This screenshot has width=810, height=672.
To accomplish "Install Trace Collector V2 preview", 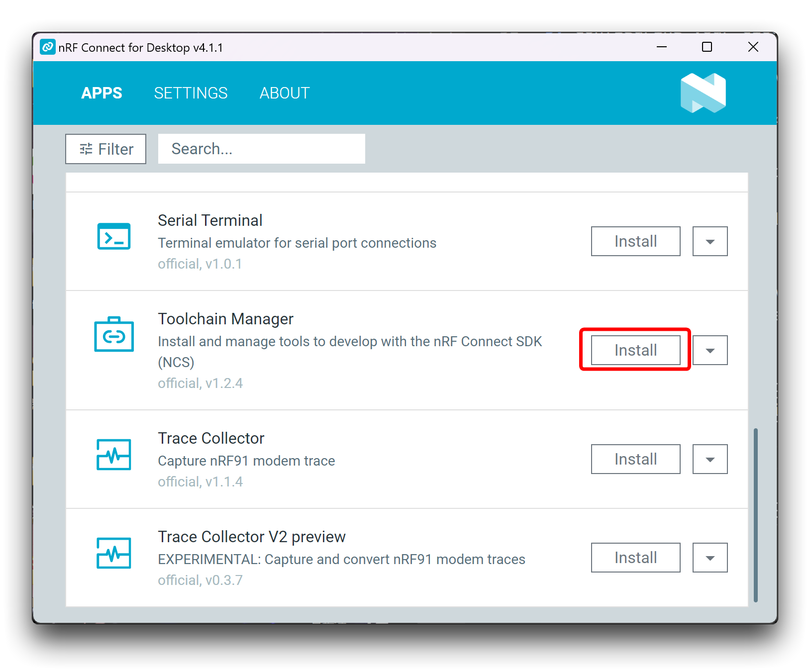I will (x=635, y=558).
